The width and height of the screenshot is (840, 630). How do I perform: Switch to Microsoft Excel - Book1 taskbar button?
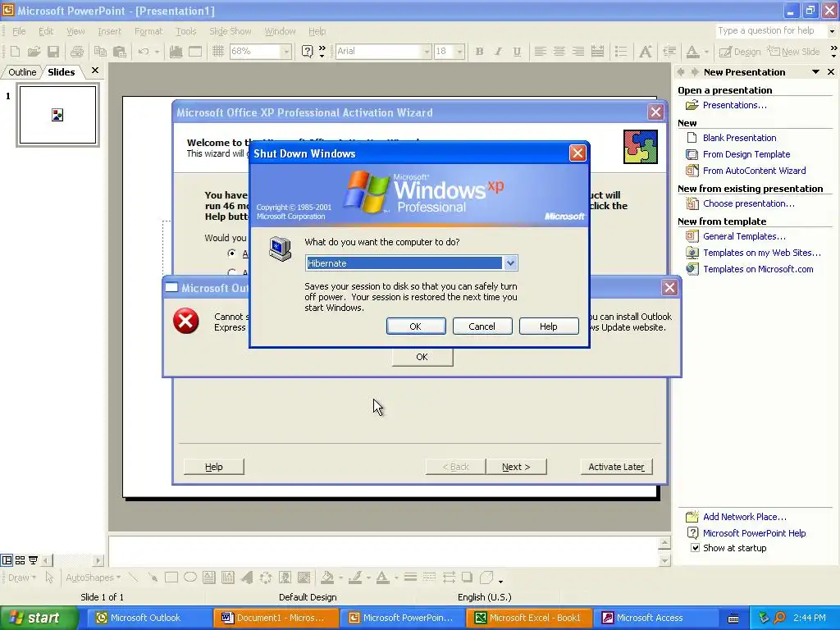coord(529,618)
